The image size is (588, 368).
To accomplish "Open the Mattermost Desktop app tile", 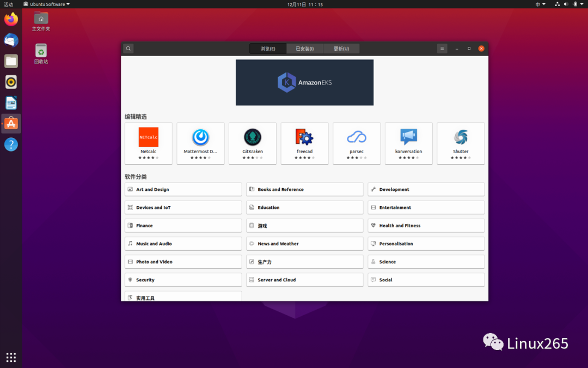I will tap(200, 143).
